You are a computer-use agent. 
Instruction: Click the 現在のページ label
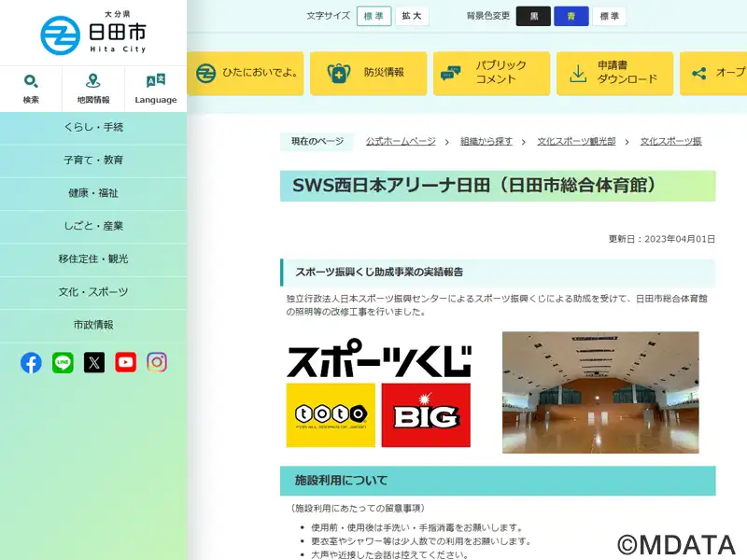coord(317,142)
